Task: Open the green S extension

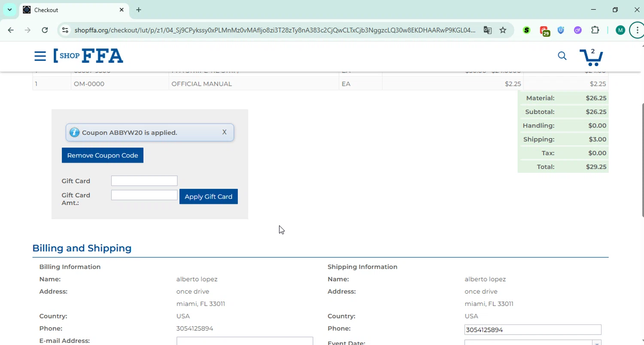Action: click(526, 30)
